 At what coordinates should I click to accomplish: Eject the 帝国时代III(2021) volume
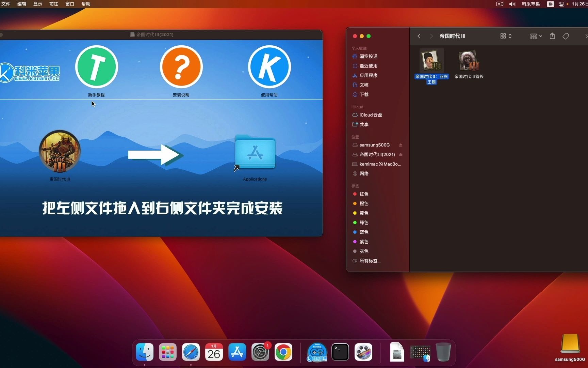coord(401,154)
